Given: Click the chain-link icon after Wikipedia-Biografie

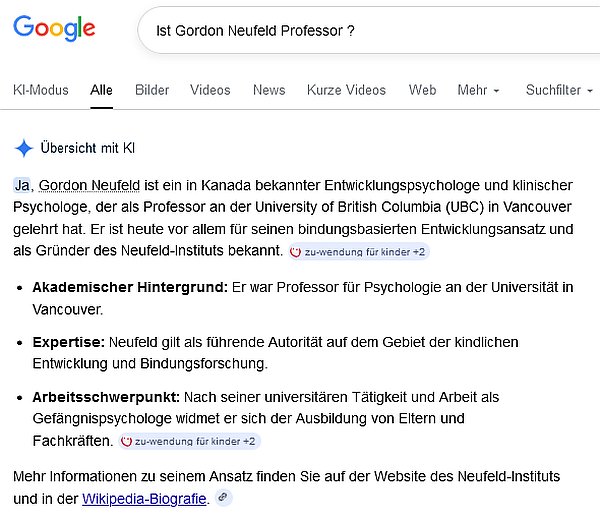Looking at the screenshot, I should 224,497.
